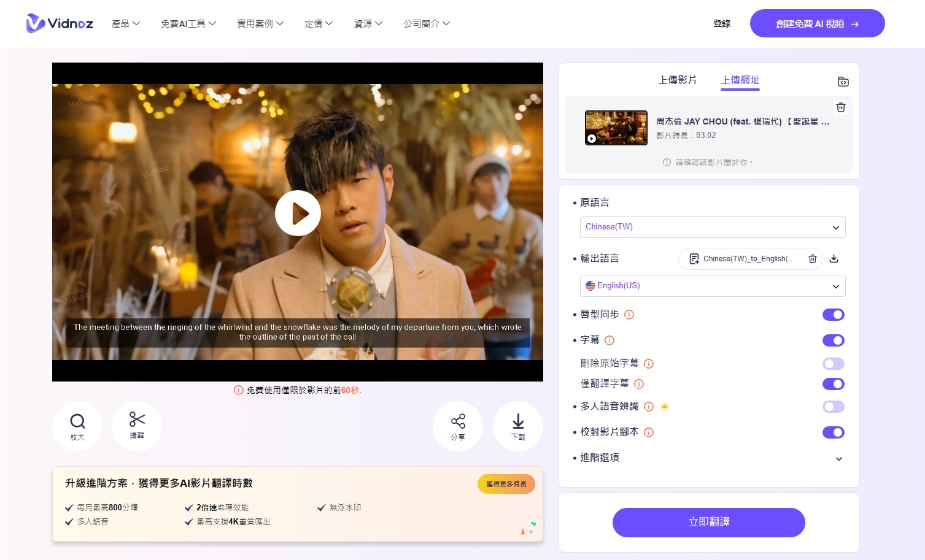Delete the uploaded Jay Chou video with trash icon

(840, 107)
